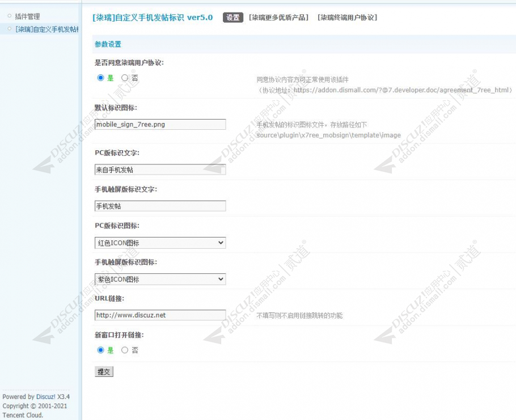Click the [柒瑞]自定义手机发帖标识 ver5.0 title
This screenshot has width=516, height=420.
point(153,18)
